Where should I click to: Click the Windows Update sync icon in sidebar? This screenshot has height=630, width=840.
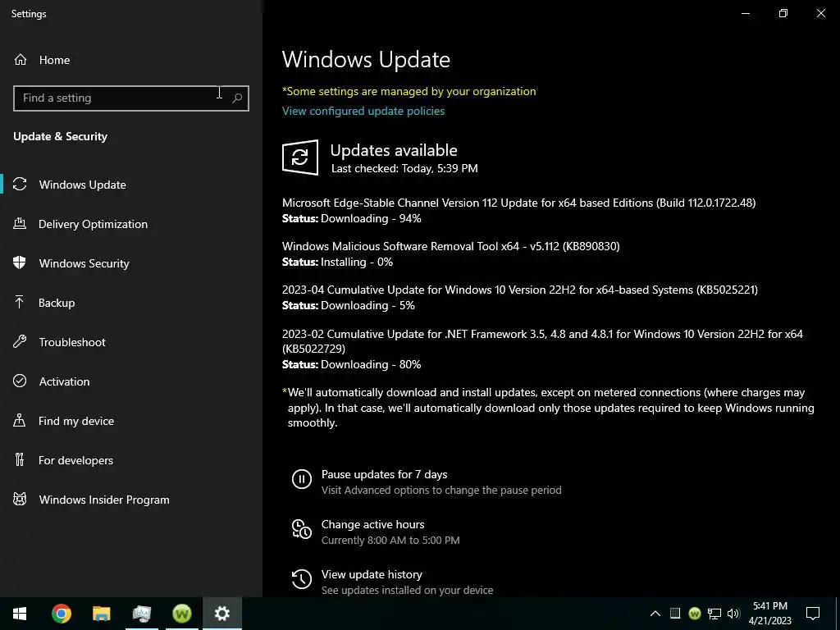pyautogui.click(x=20, y=185)
